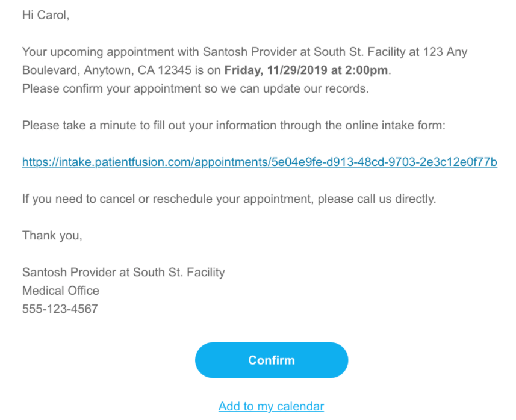Image resolution: width=516 pixels, height=420 pixels.
Task: Click the phone number 555-123-4567
Action: 60,309
